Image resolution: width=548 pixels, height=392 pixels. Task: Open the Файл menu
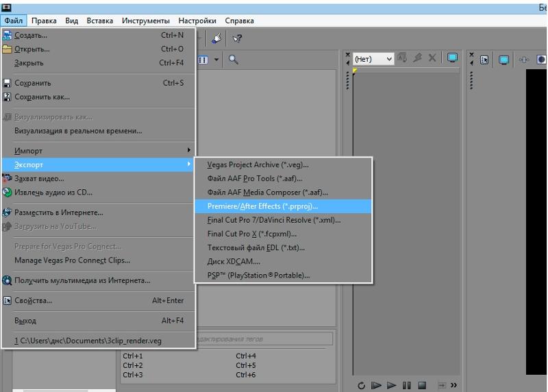[x=14, y=21]
